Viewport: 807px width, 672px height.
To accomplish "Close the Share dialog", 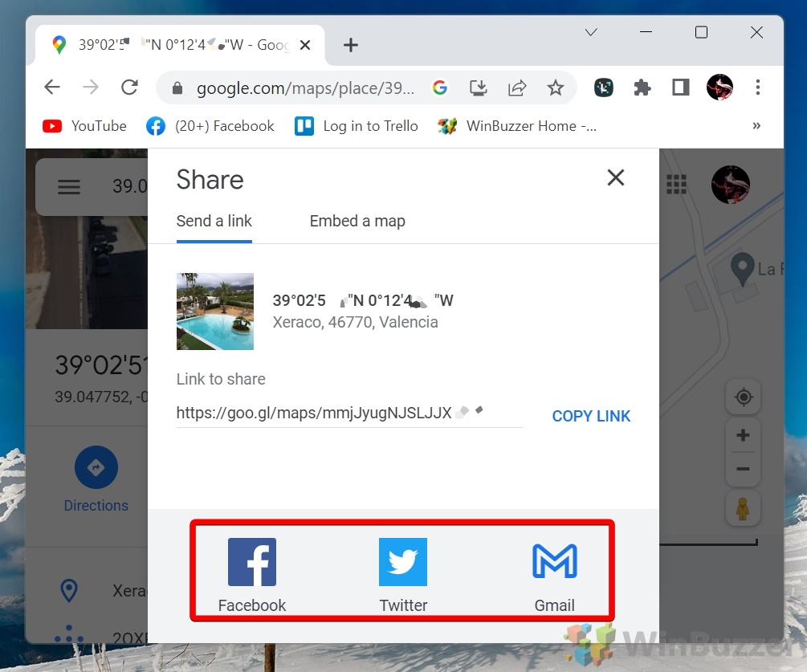I will pos(616,177).
